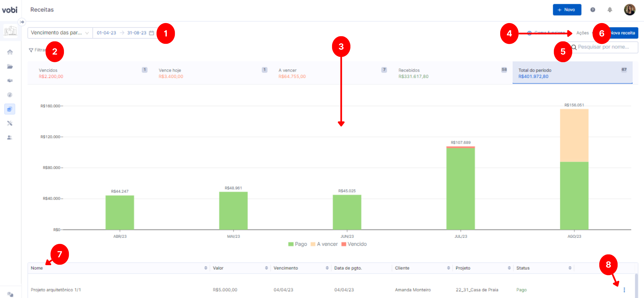Open Vencimento das parcelas dropdown
This screenshot has width=644, height=298.
(60, 33)
